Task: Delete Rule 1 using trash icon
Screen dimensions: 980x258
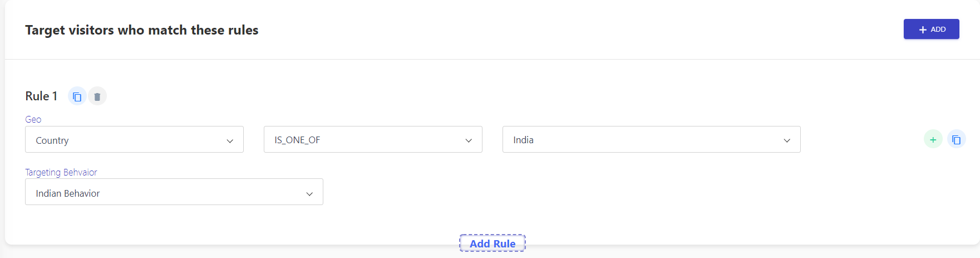Action: (x=97, y=96)
